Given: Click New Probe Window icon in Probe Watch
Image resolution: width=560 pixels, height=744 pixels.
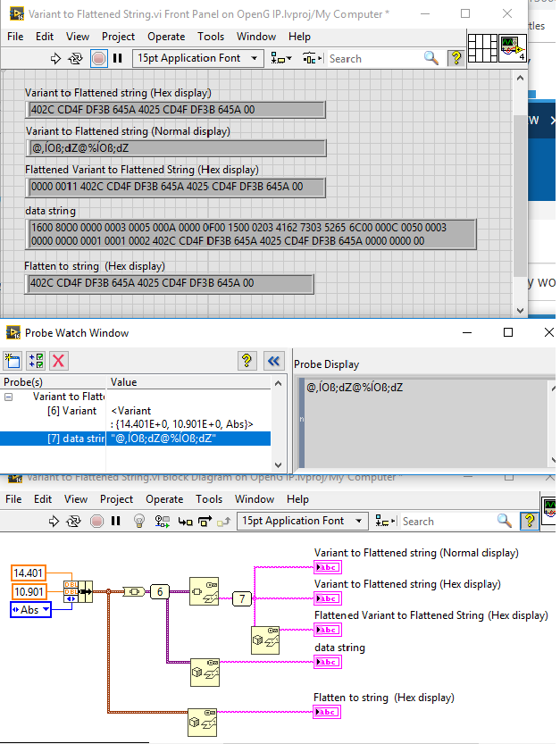Looking at the screenshot, I should (13, 361).
